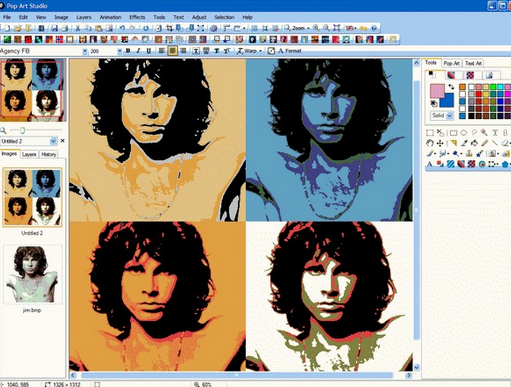511x387 pixels.
Task: Toggle Italic text formatting
Action: click(x=138, y=51)
